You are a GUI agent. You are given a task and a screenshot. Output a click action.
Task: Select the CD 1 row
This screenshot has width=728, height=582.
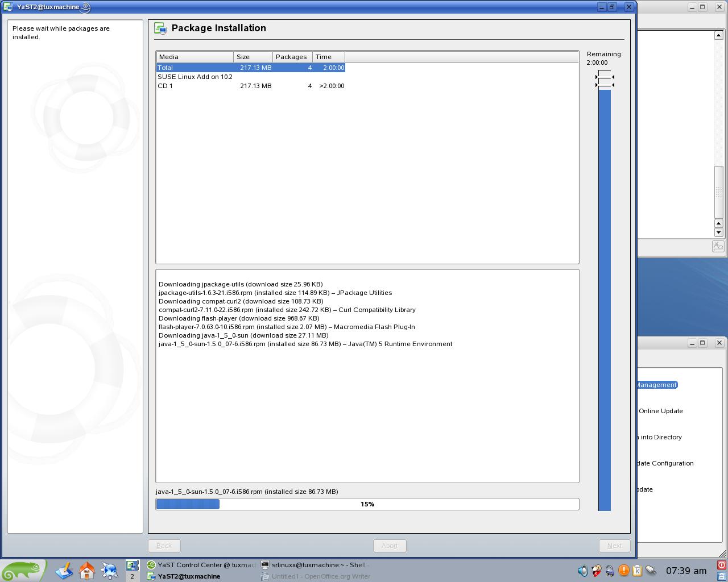250,86
